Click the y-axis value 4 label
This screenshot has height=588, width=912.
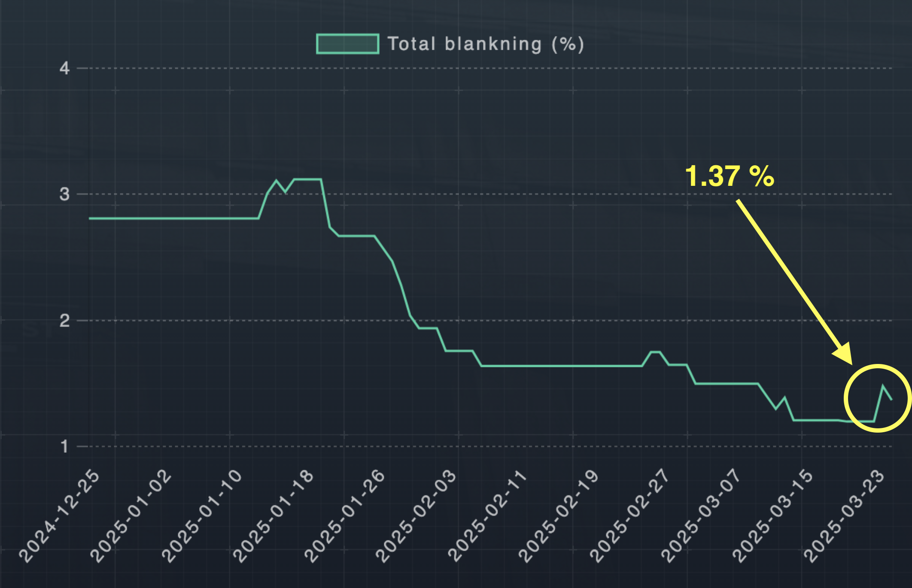click(x=64, y=68)
